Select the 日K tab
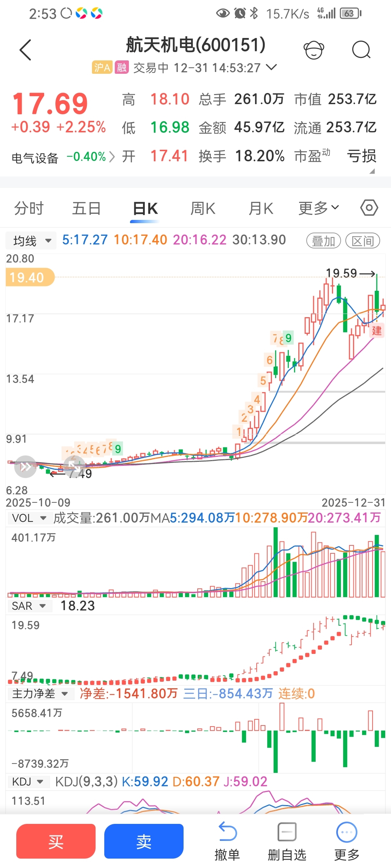Viewport: 391px width, 868px height. coord(145,209)
